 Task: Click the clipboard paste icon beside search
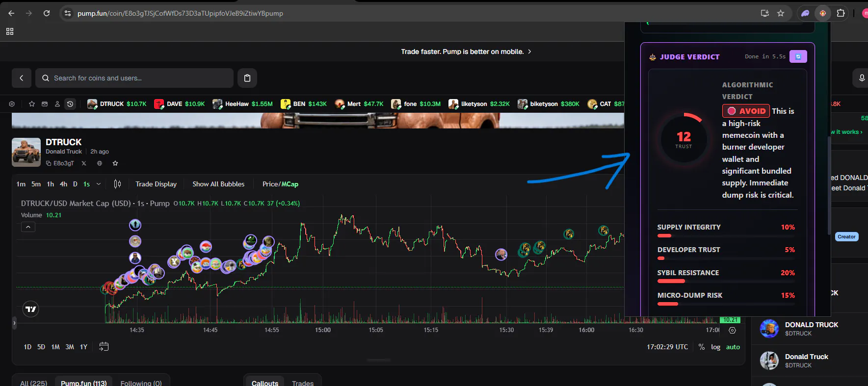[247, 78]
